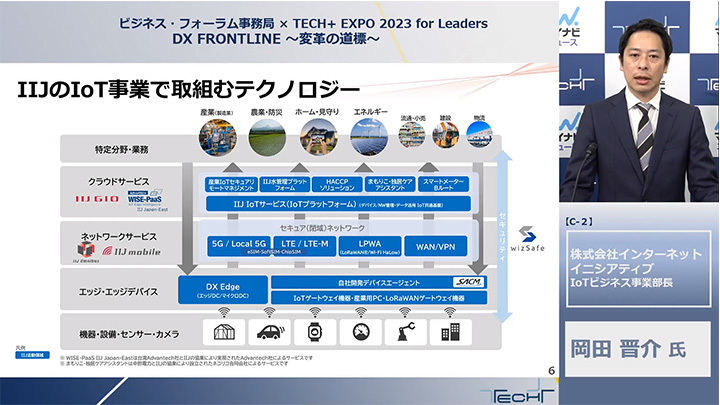Click the IIJ活動領域 legend swatch
720x405 pixels.
[32, 355]
